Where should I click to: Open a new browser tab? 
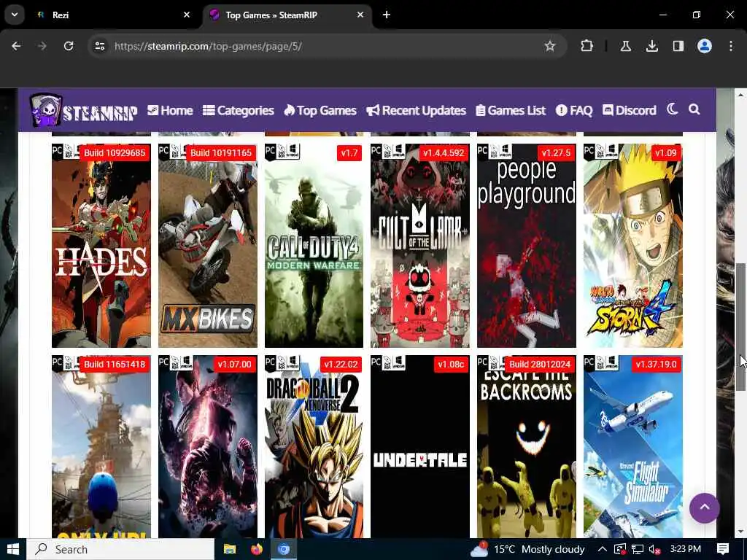387,15
